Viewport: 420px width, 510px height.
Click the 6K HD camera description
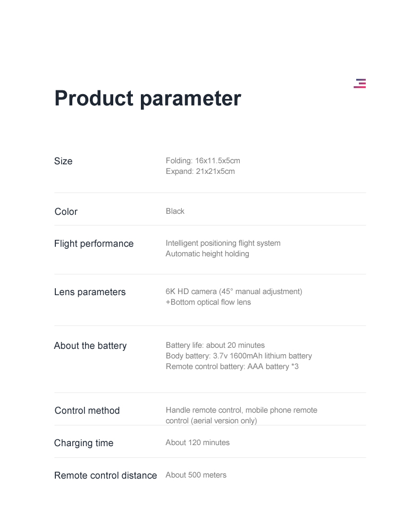click(234, 291)
